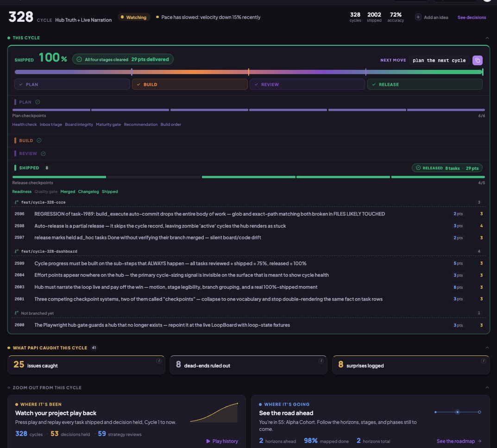
Task: Open task 2599 Cycle progress must be built
Action: (x=249, y=263)
